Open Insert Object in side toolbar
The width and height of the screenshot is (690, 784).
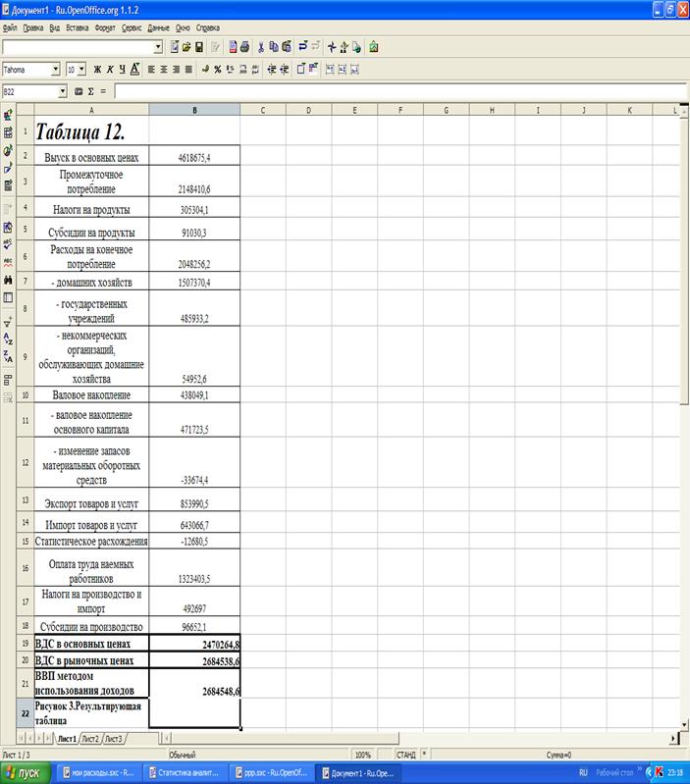click(x=8, y=150)
